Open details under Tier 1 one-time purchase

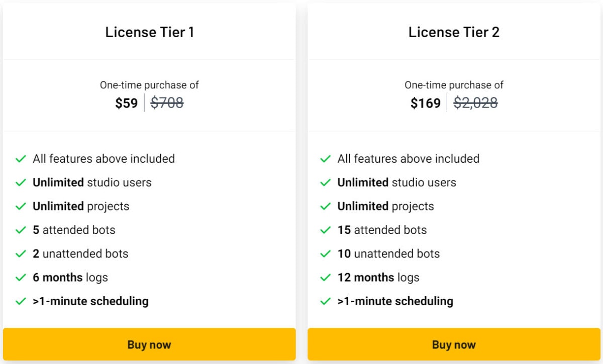pos(149,85)
